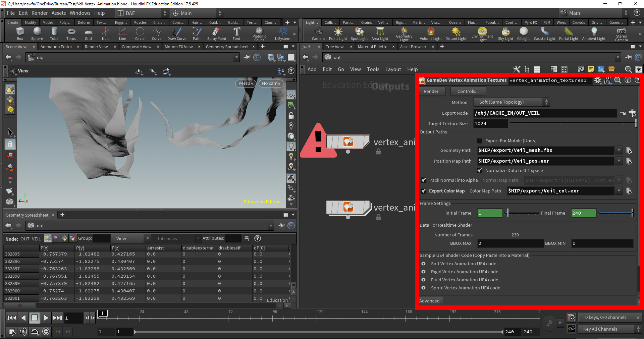Disable the Export Color Map checkbox

424,191
